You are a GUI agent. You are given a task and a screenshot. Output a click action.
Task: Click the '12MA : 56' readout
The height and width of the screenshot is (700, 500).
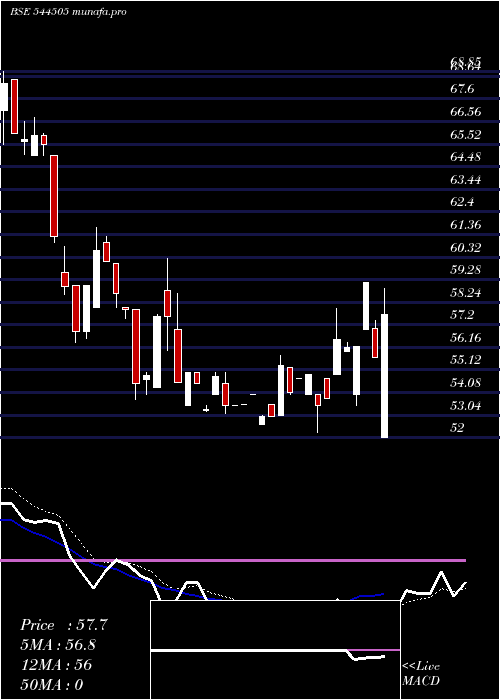[56, 665]
